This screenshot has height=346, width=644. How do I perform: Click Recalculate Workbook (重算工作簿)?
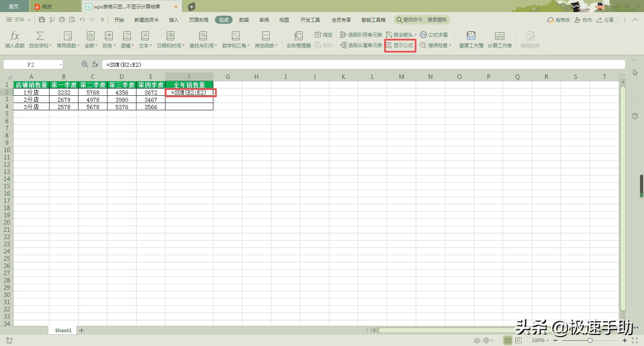pyautogui.click(x=471, y=40)
